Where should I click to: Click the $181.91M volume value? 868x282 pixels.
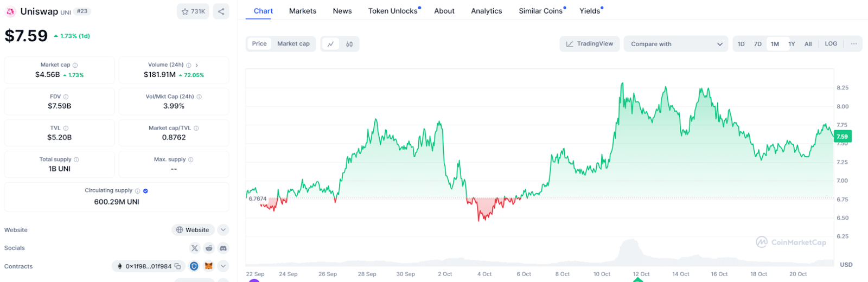point(159,75)
